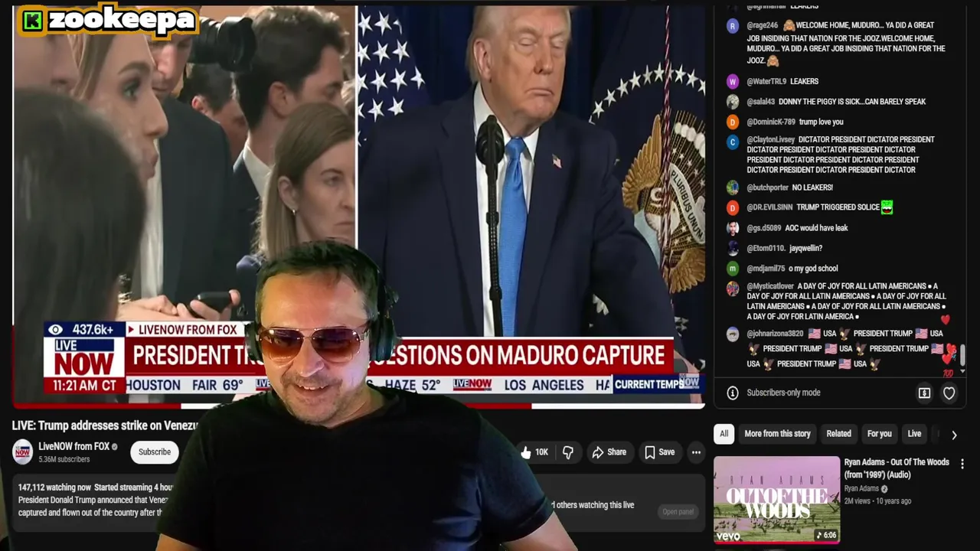
Task: Click the Subscribers-only mode text
Action: click(783, 393)
